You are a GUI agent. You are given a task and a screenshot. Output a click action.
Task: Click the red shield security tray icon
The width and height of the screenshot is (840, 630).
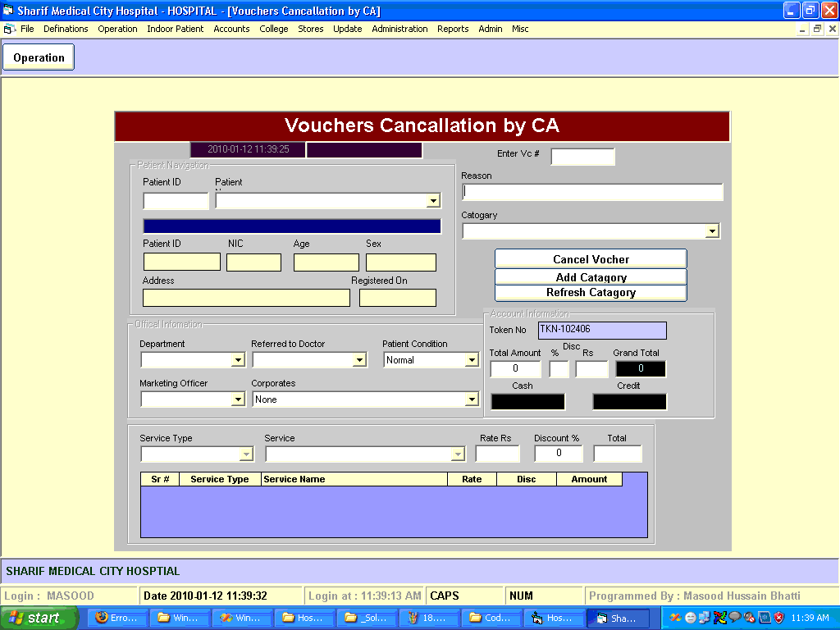pos(779,618)
